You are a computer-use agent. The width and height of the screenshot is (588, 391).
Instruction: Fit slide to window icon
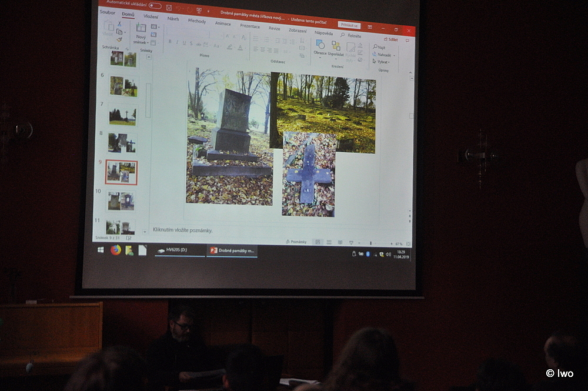point(408,244)
